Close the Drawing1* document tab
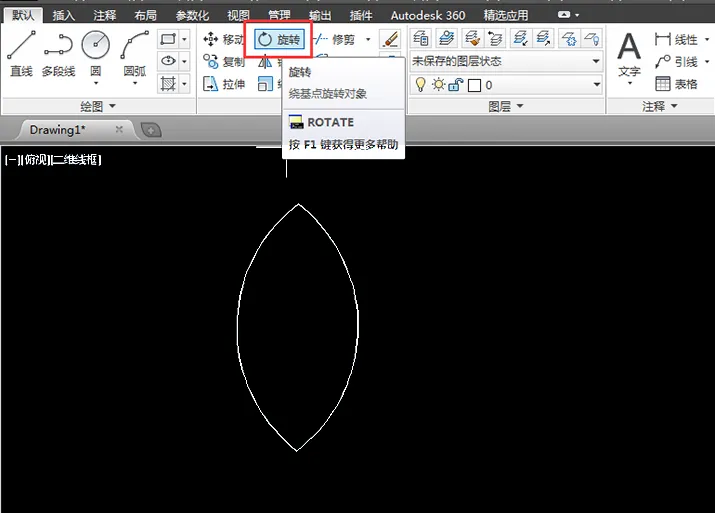 point(119,130)
